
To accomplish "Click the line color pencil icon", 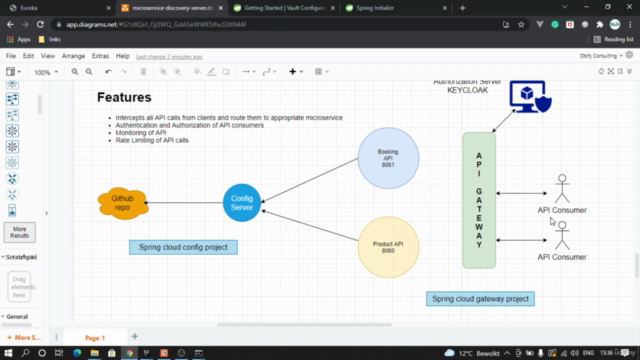I will 211,72.
